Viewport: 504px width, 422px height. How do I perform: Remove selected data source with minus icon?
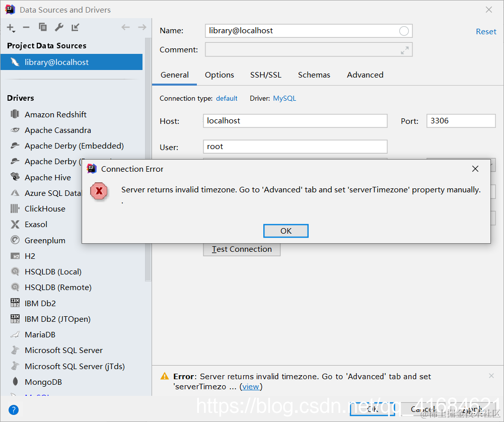[x=26, y=28]
